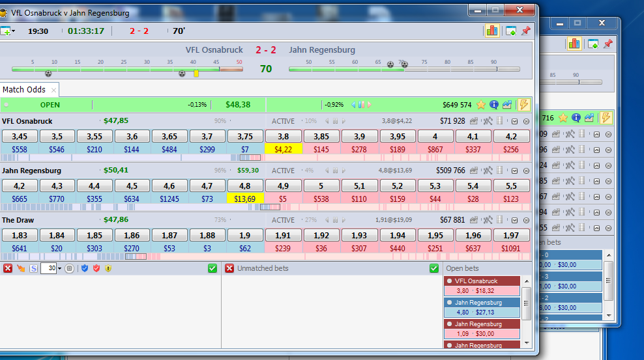Click The Draw trading tools icon
Image resolution: width=644 pixels, height=360 pixels.
coord(488,220)
